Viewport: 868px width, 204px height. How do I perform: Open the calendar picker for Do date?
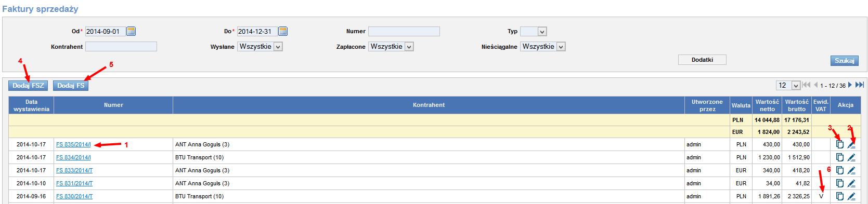coord(283,31)
